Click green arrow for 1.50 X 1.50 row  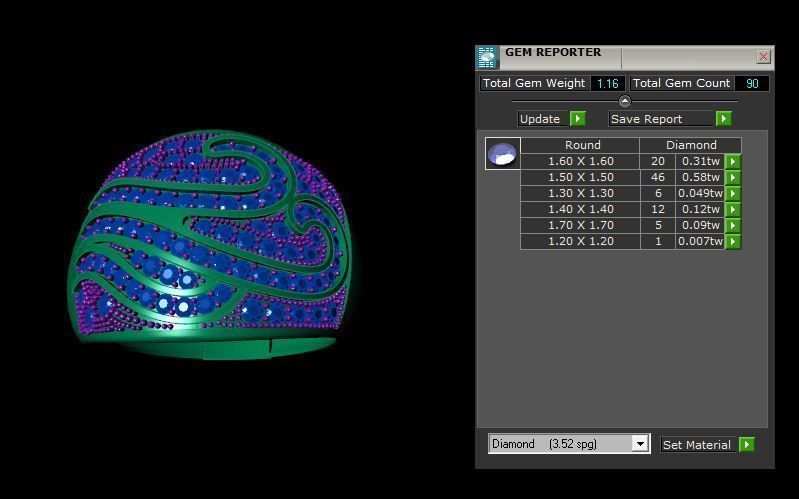tap(733, 177)
